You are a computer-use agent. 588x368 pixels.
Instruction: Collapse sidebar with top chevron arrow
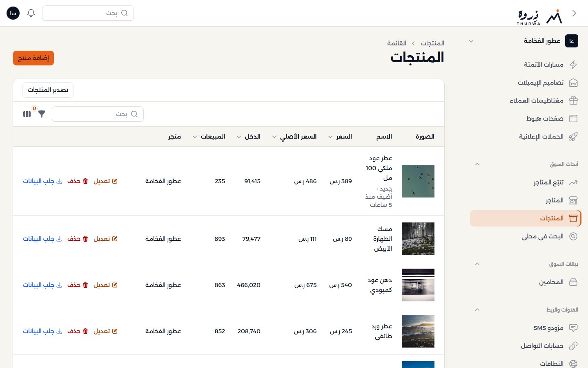(x=574, y=13)
